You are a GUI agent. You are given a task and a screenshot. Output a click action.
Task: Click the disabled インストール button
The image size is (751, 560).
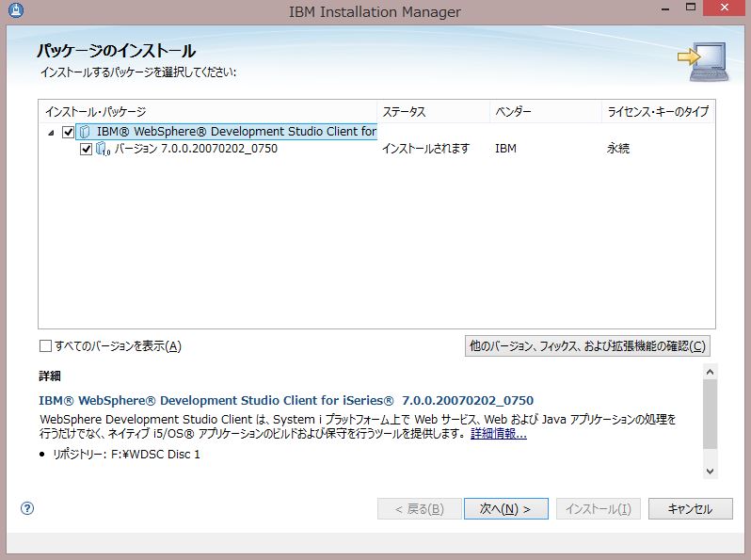click(599, 509)
